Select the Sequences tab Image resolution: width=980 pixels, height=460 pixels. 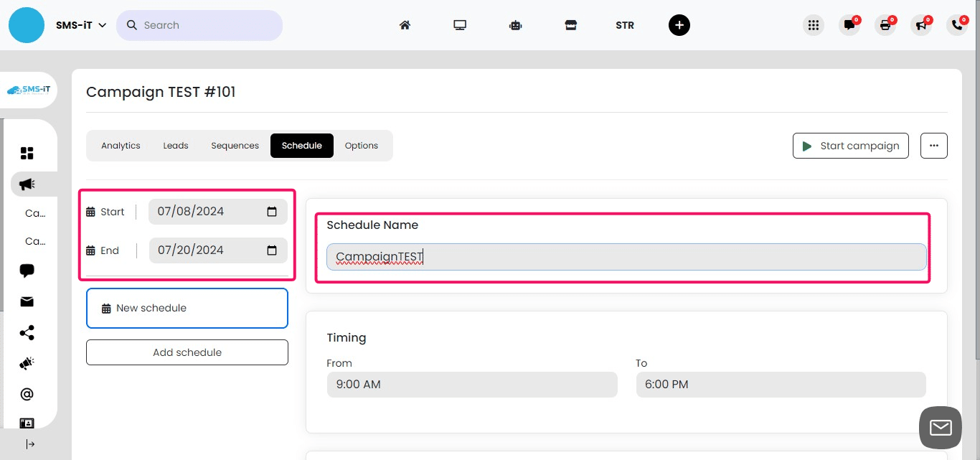tap(235, 145)
